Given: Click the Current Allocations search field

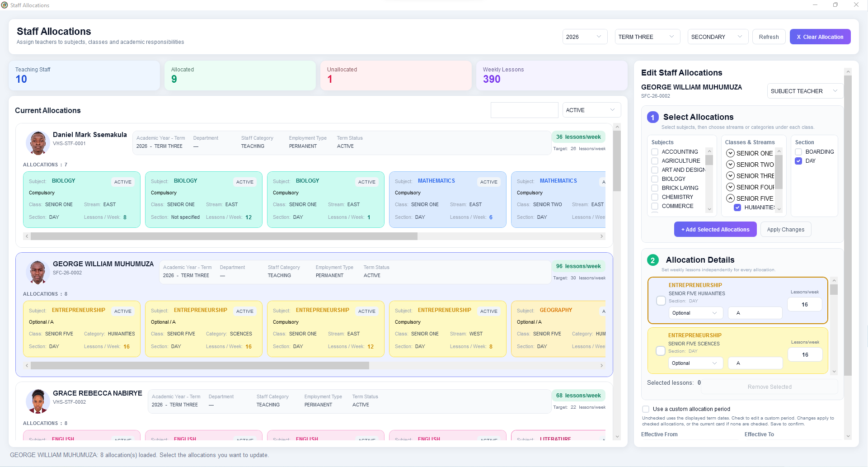Looking at the screenshot, I should [x=525, y=110].
